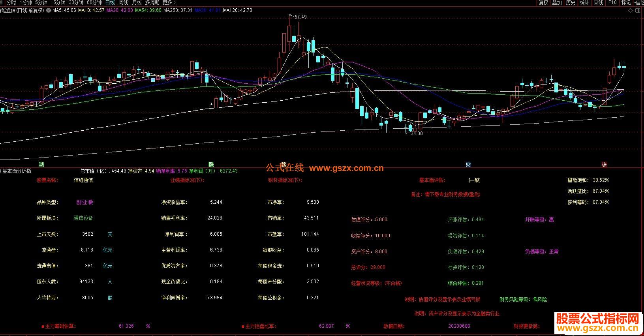Click the 通信设备 sector value

(83, 218)
